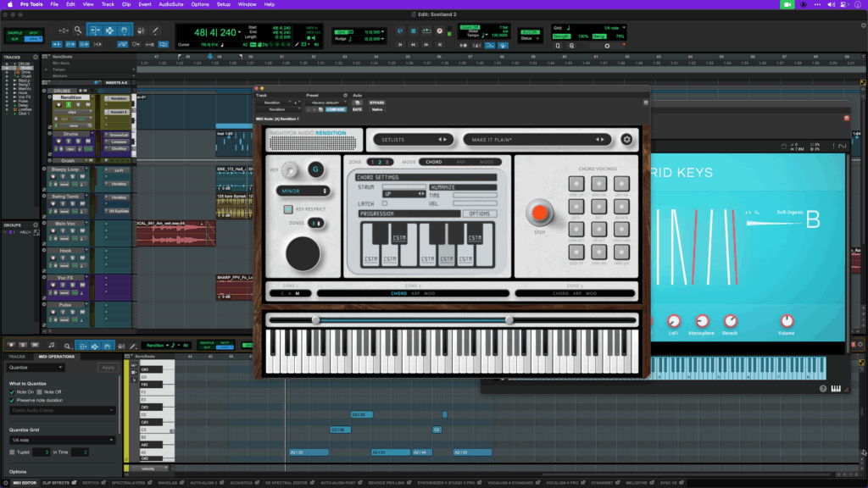Click the Options button beside Progression
The height and width of the screenshot is (488, 868).
point(479,213)
